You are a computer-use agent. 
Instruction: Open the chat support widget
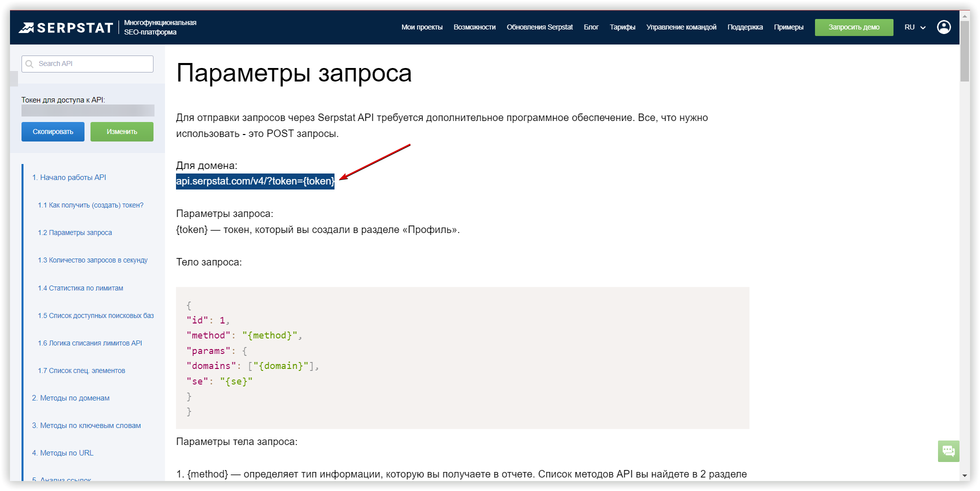[x=948, y=451]
